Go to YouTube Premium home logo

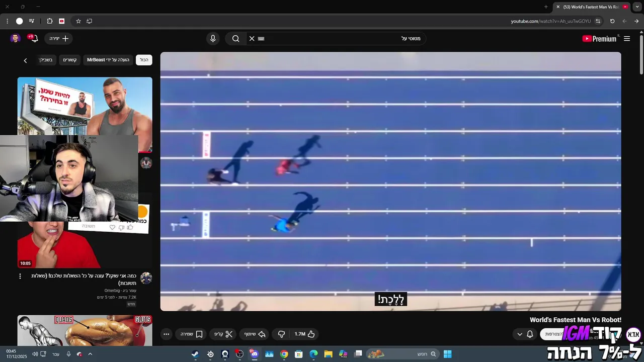click(599, 39)
